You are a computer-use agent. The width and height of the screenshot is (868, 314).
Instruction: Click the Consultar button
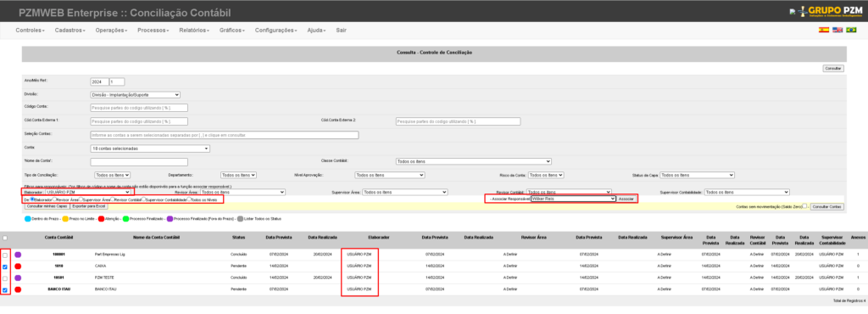[x=833, y=68]
